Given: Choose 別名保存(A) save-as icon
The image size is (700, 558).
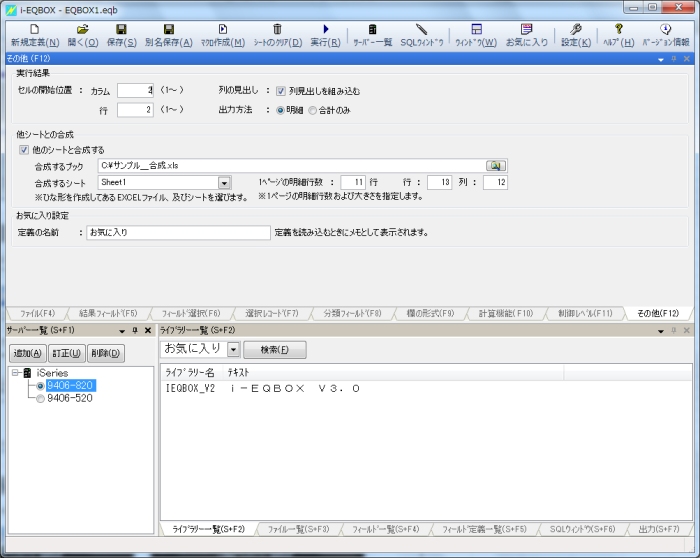Looking at the screenshot, I should click(x=169, y=29).
